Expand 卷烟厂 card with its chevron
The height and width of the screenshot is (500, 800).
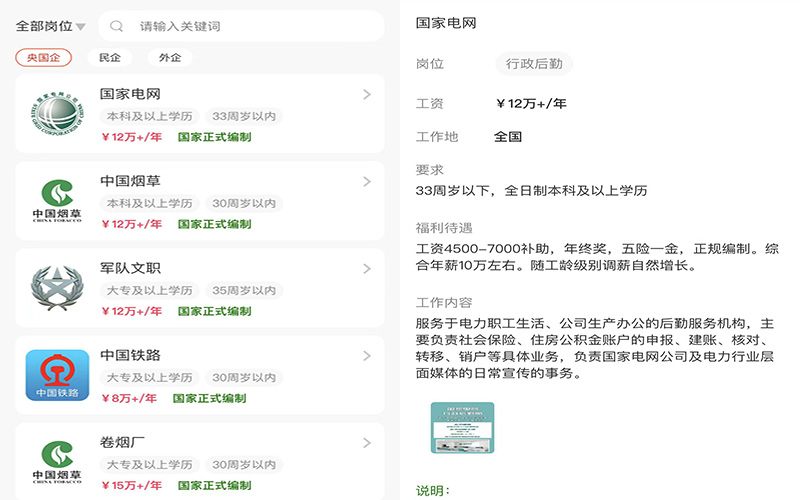(x=367, y=443)
